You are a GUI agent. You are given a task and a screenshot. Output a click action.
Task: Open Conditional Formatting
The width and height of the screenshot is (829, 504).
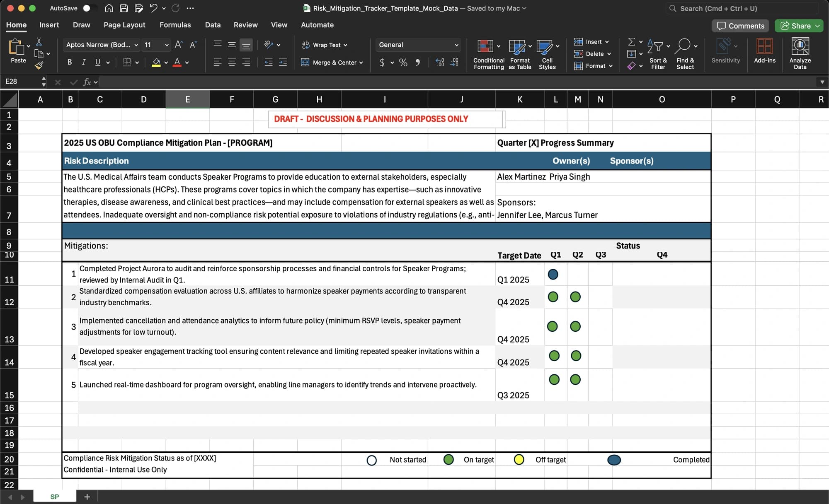click(x=489, y=55)
